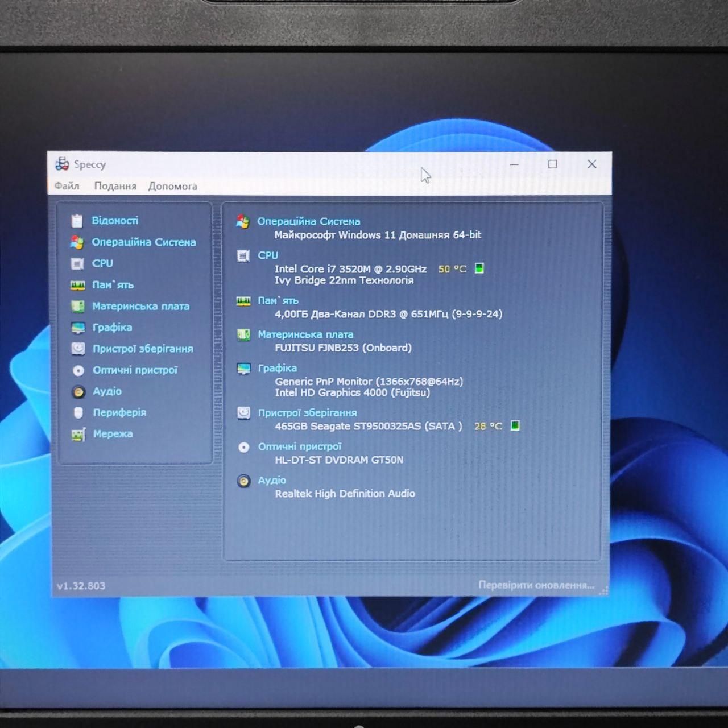Select the Відомості sidebar icon
Screen dimensions: 728x728
pyautogui.click(x=77, y=221)
